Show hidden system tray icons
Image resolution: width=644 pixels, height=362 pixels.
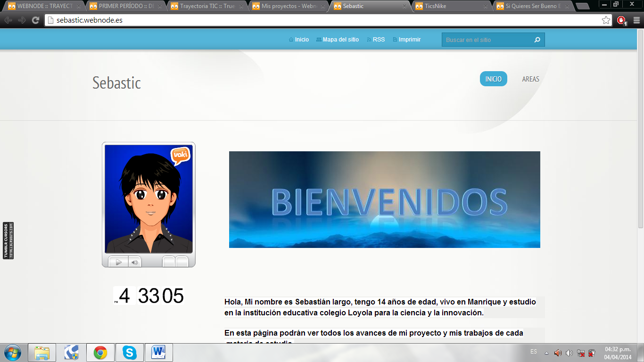pyautogui.click(x=546, y=353)
